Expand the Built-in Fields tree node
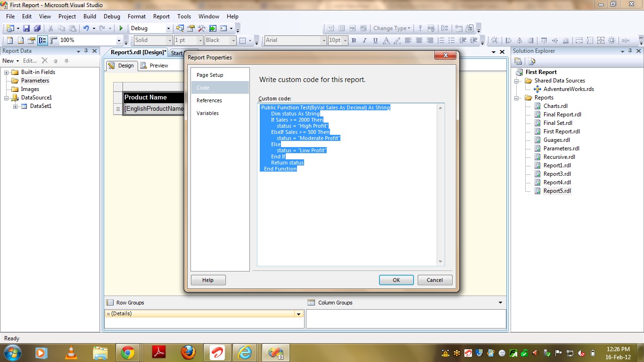Screen dimensions: 644x362 coord(7,72)
